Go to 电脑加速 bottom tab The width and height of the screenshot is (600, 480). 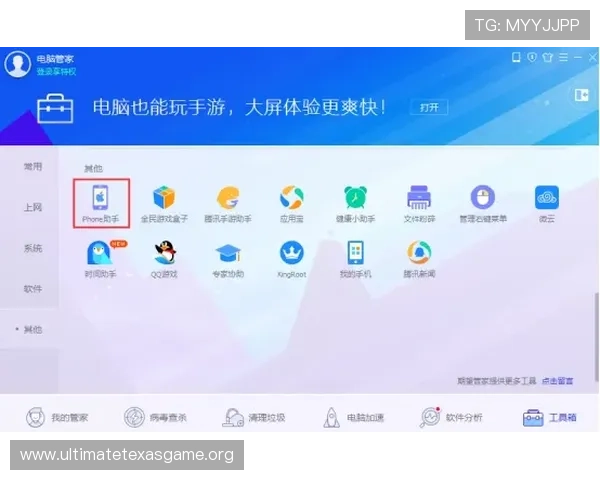click(x=353, y=417)
